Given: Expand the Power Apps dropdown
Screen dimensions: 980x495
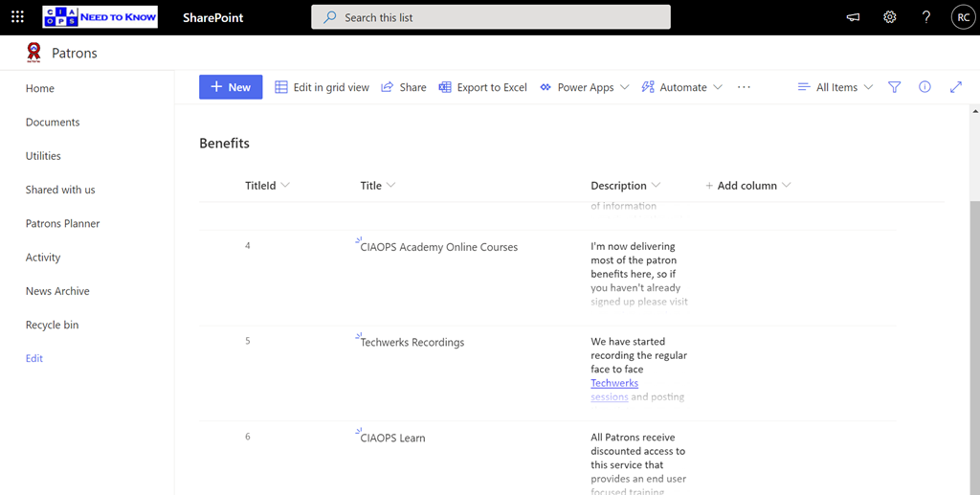Looking at the screenshot, I should pyautogui.click(x=585, y=87).
